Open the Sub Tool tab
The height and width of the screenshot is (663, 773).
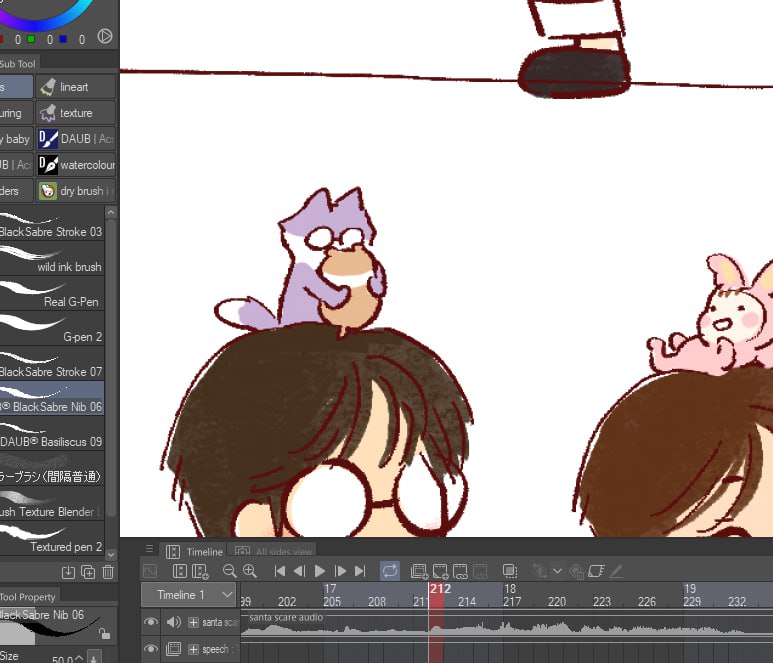tap(18, 64)
